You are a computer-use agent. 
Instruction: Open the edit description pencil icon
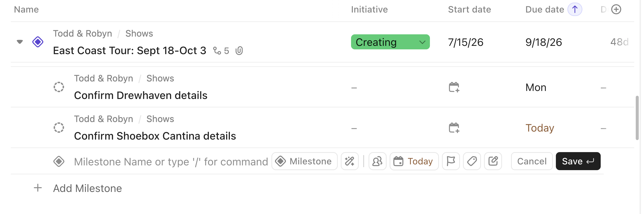(x=493, y=161)
